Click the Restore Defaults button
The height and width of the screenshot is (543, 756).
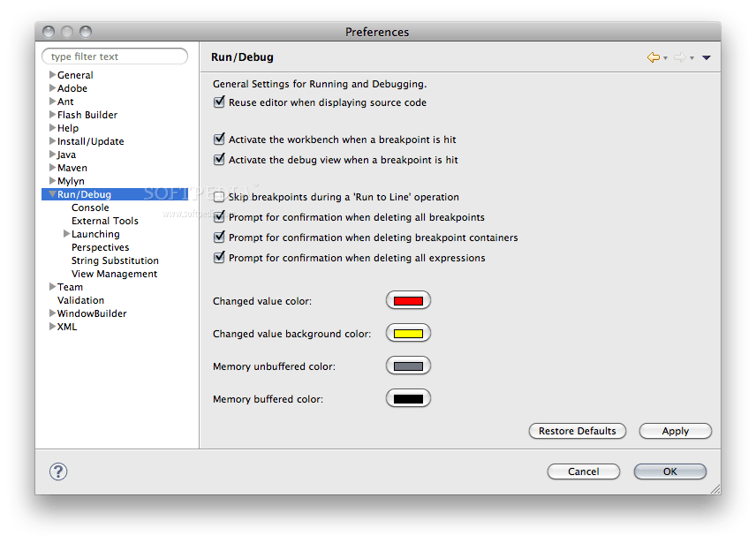(x=577, y=431)
